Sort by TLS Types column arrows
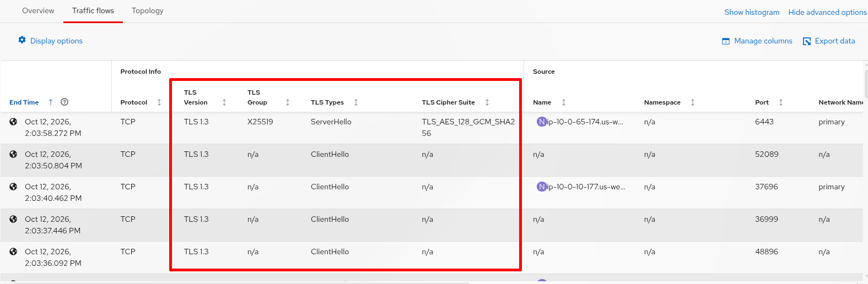The image size is (868, 284). [356, 102]
